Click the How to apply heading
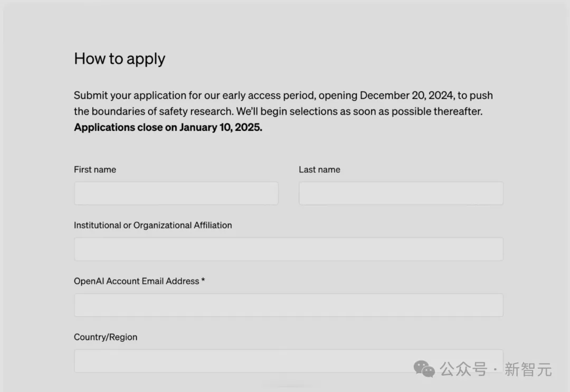Screen dimensions: 570x392 tap(119, 59)
